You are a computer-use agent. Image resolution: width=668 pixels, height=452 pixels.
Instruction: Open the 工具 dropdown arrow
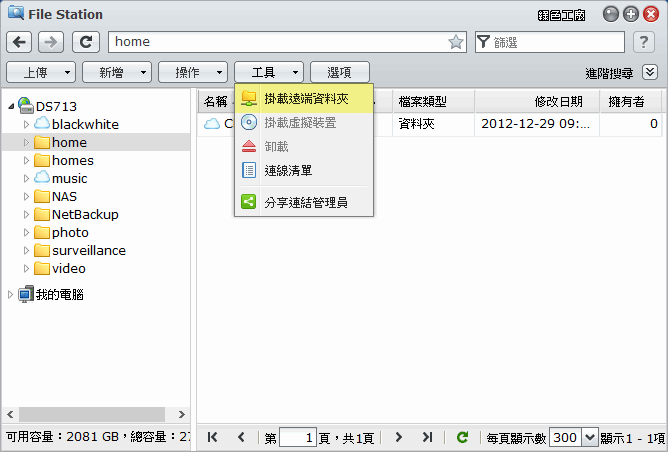[295, 72]
